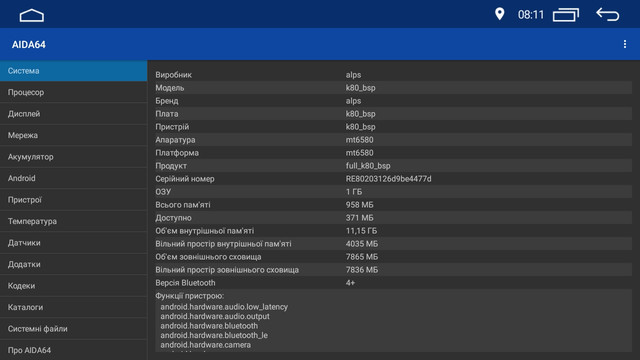This screenshot has width=640, height=360.
Task: Click android.hardware.camera entry
Action: [x=205, y=345]
